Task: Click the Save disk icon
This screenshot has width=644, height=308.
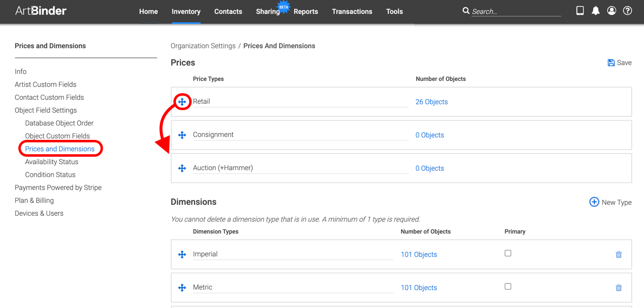Action: pyautogui.click(x=611, y=62)
